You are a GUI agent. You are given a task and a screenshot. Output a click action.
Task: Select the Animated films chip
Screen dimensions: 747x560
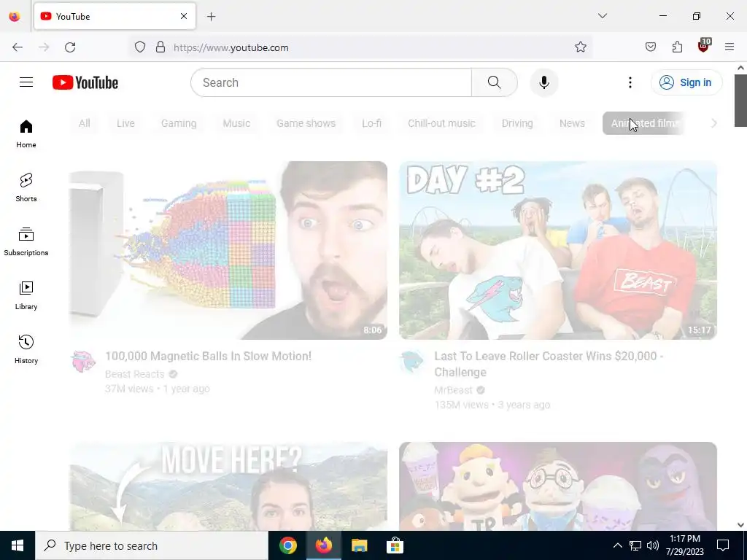click(643, 123)
